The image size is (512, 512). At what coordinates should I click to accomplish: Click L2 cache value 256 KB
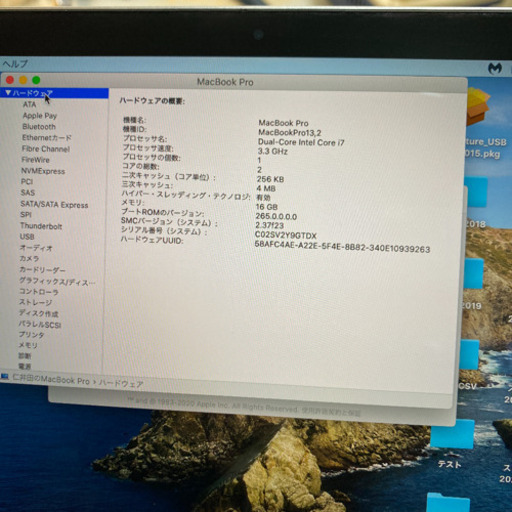point(270,179)
